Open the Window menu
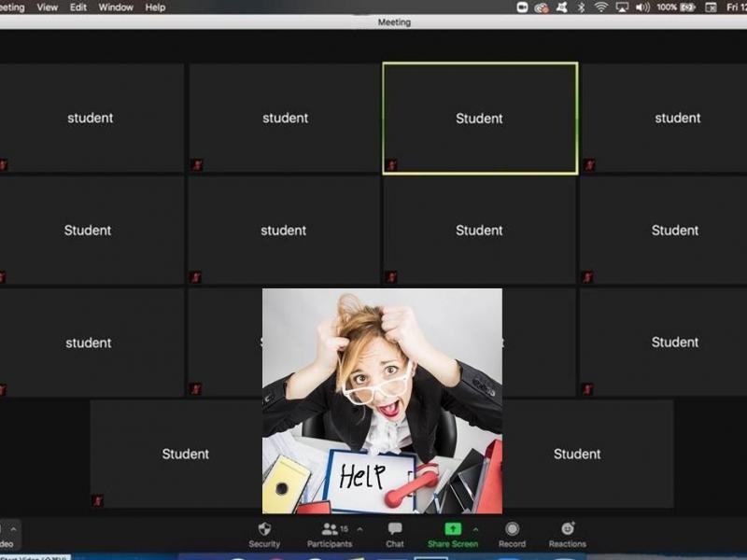The height and width of the screenshot is (560, 747). tap(116, 7)
